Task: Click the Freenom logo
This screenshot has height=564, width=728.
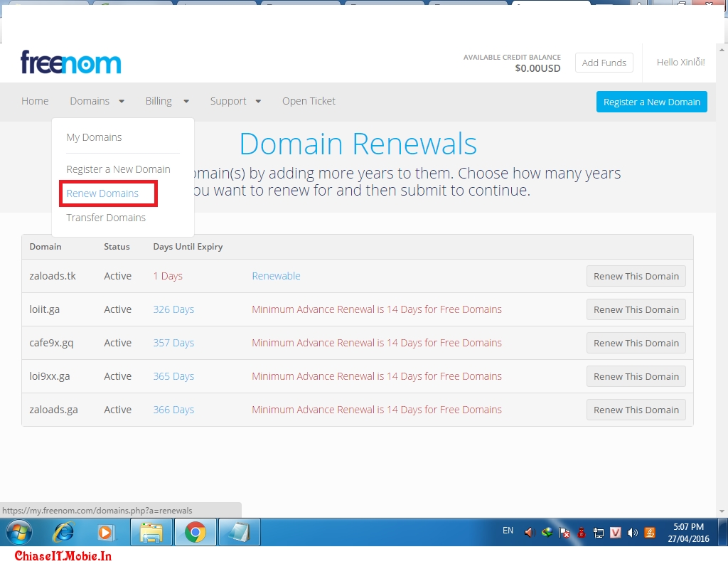Action: [70, 63]
